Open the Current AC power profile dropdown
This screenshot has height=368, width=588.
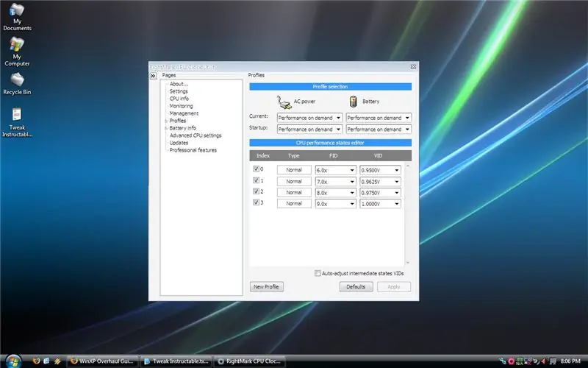[x=309, y=118]
